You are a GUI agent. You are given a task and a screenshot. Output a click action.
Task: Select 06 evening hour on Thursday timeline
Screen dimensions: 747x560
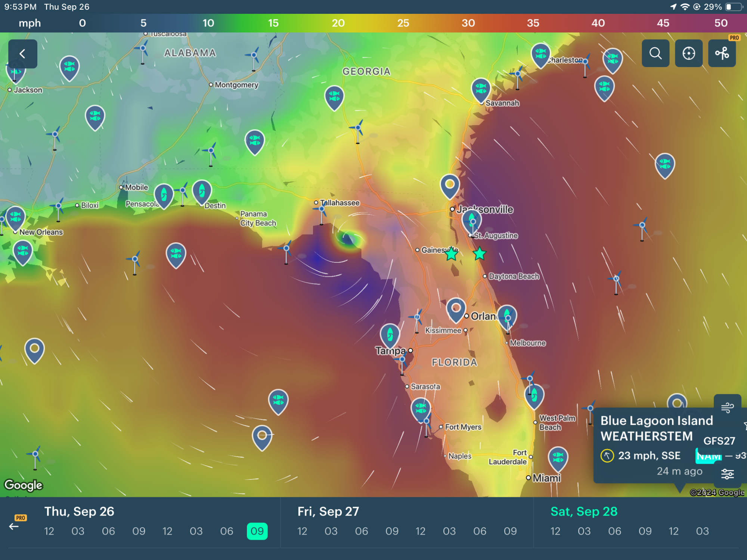[x=227, y=531]
